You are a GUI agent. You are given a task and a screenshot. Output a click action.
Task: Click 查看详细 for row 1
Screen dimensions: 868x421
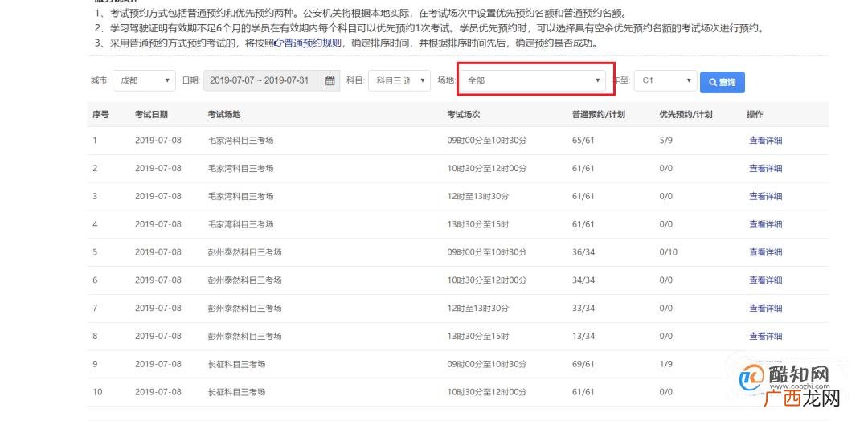click(x=766, y=141)
